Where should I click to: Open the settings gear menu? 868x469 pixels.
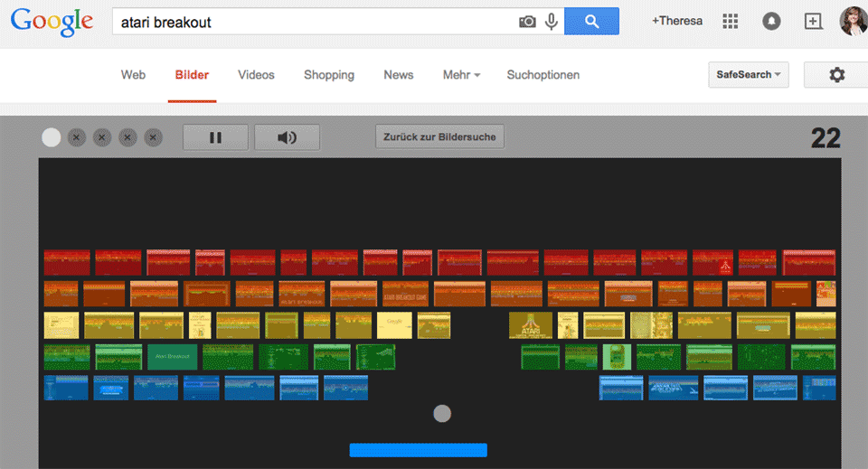coord(836,75)
